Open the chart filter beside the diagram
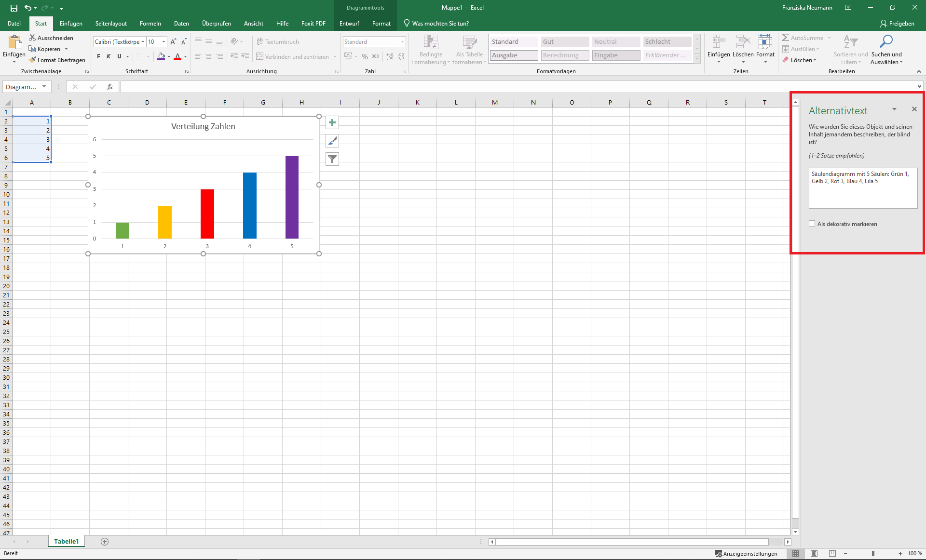Viewport: 926px width, 560px height. 332,159
